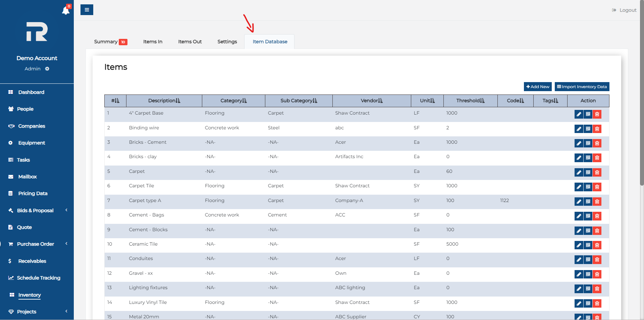Viewport: 644px width, 320px height.
Task: Sort table by Description column
Action: pos(164,101)
